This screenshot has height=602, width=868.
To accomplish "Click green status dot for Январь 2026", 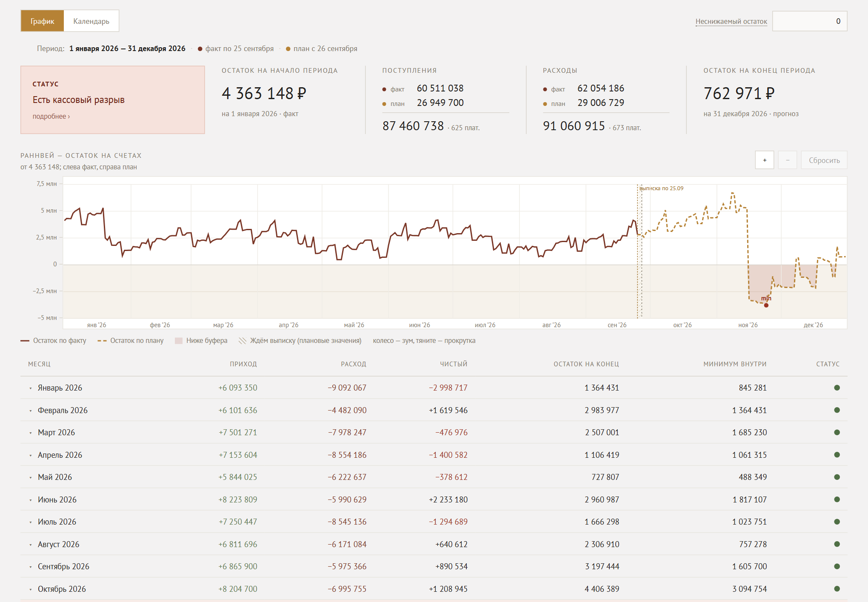I will [x=837, y=388].
